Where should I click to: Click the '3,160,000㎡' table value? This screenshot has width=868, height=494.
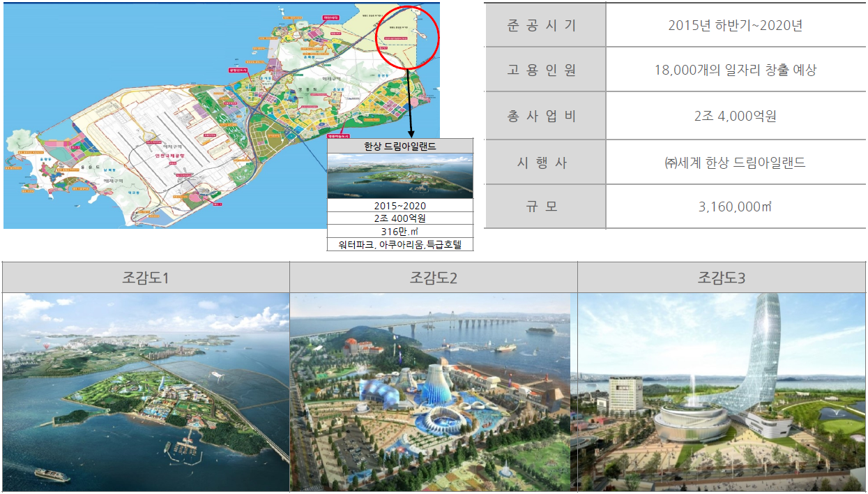(735, 207)
